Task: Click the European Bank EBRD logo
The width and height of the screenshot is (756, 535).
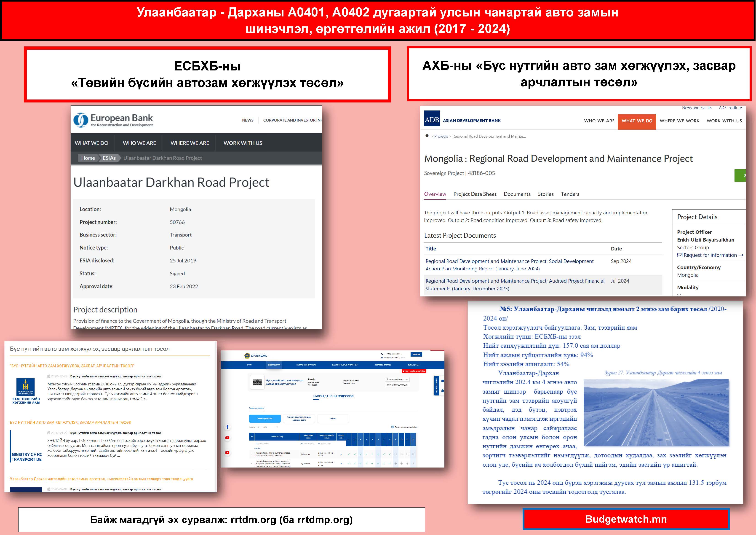Action: click(x=113, y=120)
